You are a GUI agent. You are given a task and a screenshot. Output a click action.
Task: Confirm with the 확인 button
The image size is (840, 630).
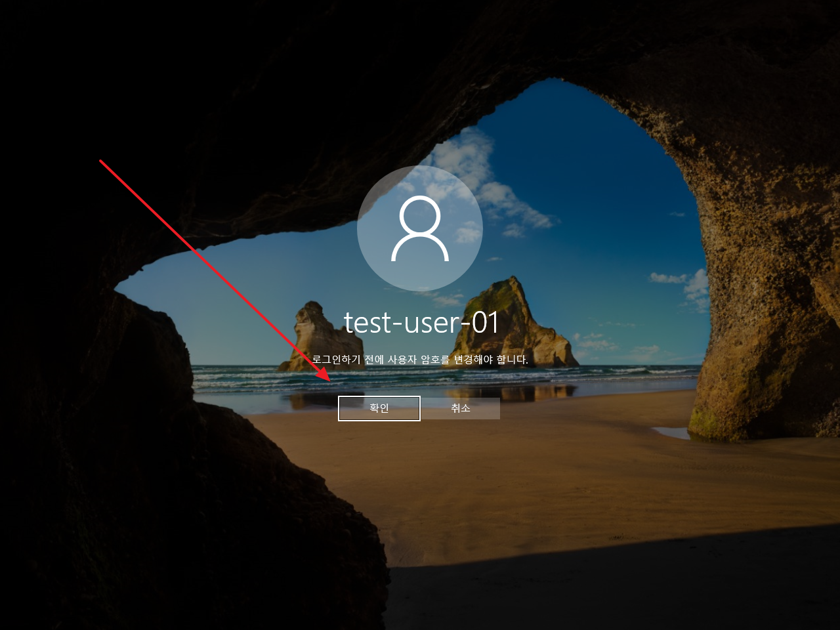[x=379, y=408]
